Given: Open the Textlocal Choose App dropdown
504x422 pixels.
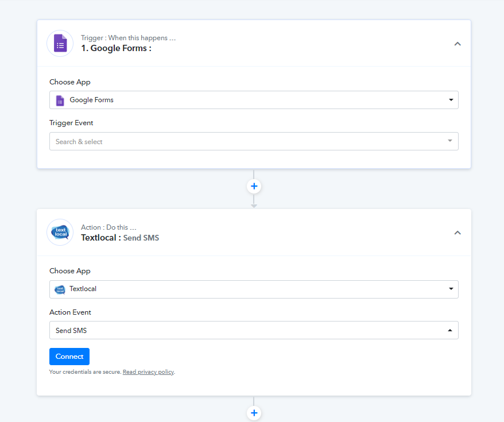Looking at the screenshot, I should (254, 289).
